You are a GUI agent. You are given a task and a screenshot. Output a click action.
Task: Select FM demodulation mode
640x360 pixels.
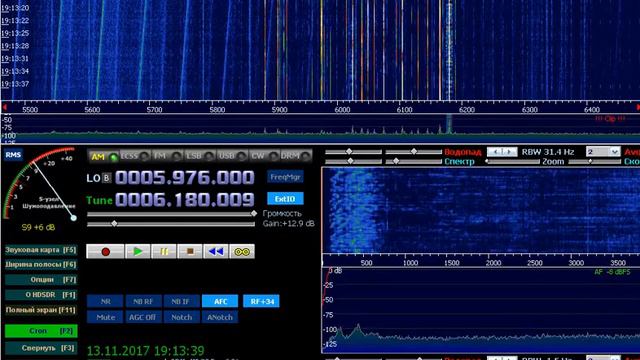coord(167,156)
